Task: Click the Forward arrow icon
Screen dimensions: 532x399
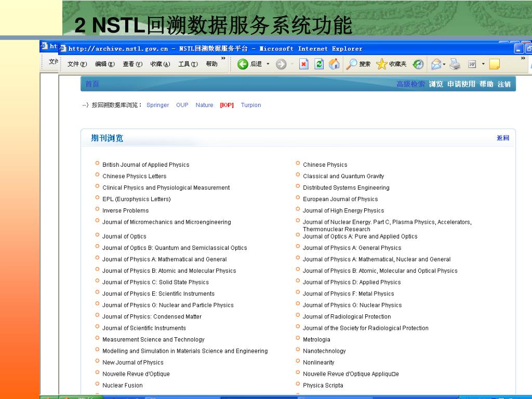Action: point(281,64)
